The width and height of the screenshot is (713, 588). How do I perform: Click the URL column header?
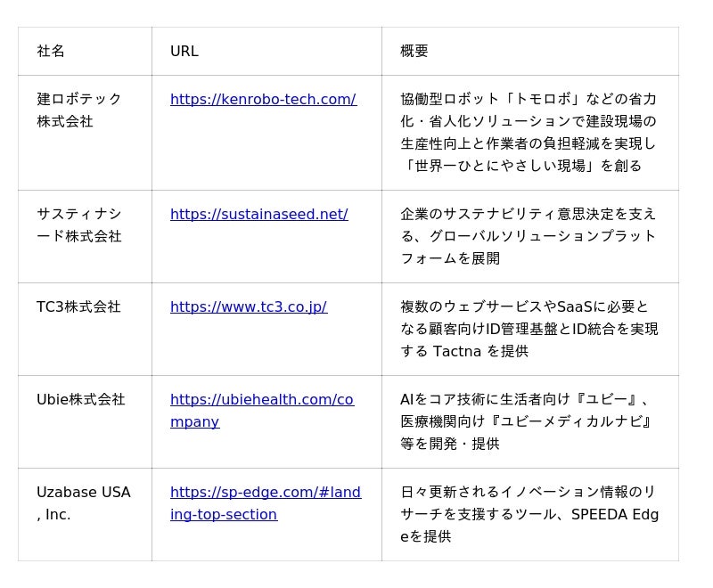point(184,51)
